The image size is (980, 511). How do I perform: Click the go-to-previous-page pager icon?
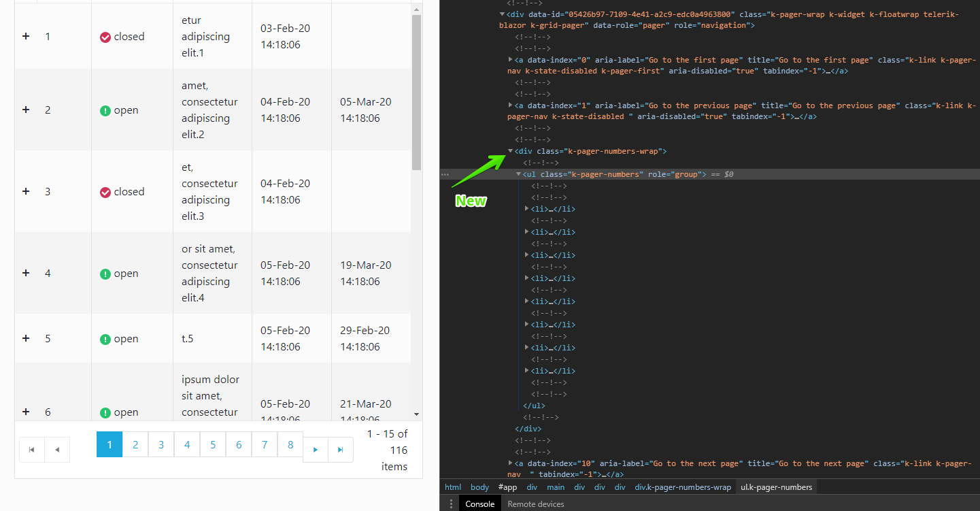coord(57,449)
